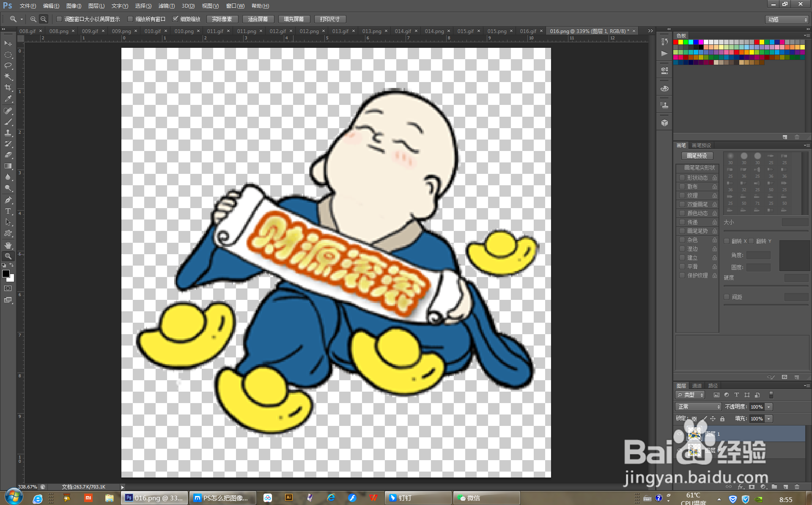Select the Clone Stamp tool
This screenshot has height=505, width=812.
8,133
